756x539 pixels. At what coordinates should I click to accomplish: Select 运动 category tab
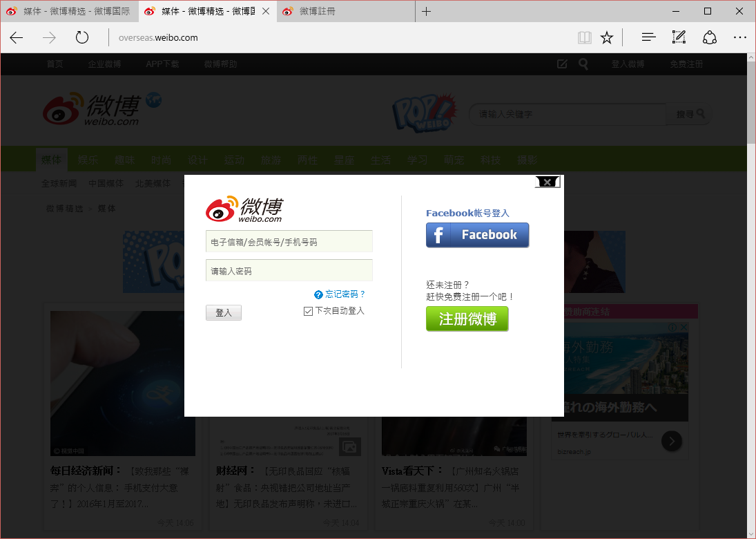[234, 160]
